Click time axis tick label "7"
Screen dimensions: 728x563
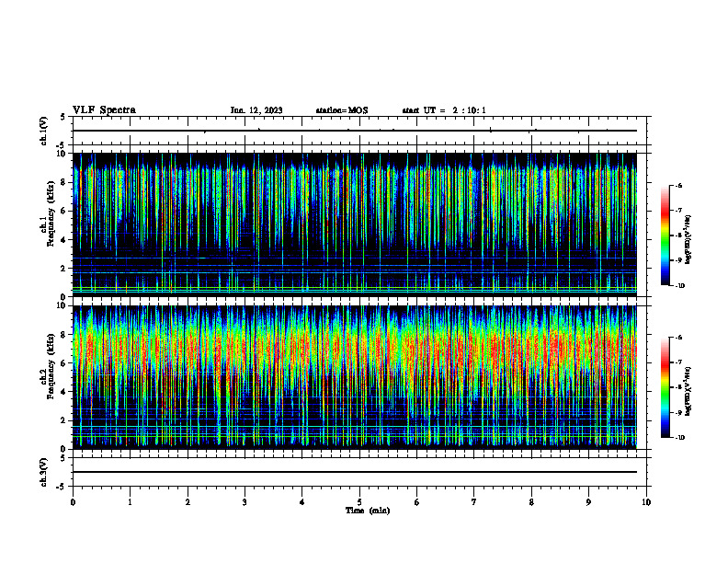(x=474, y=502)
